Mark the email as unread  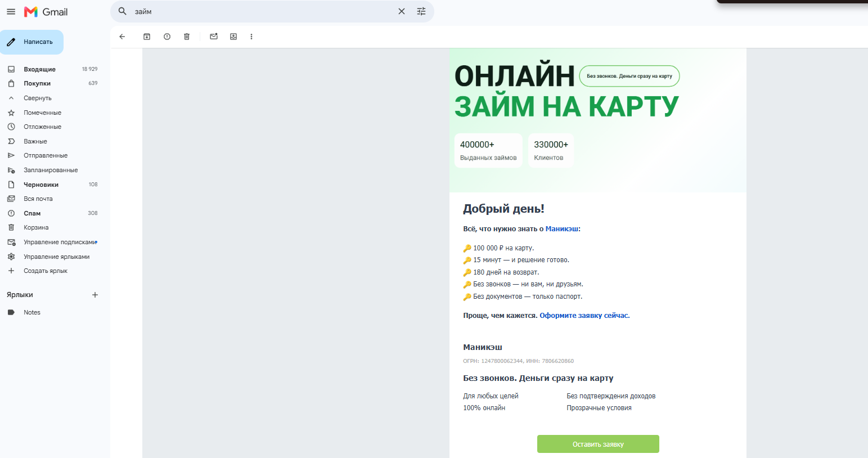click(x=214, y=37)
